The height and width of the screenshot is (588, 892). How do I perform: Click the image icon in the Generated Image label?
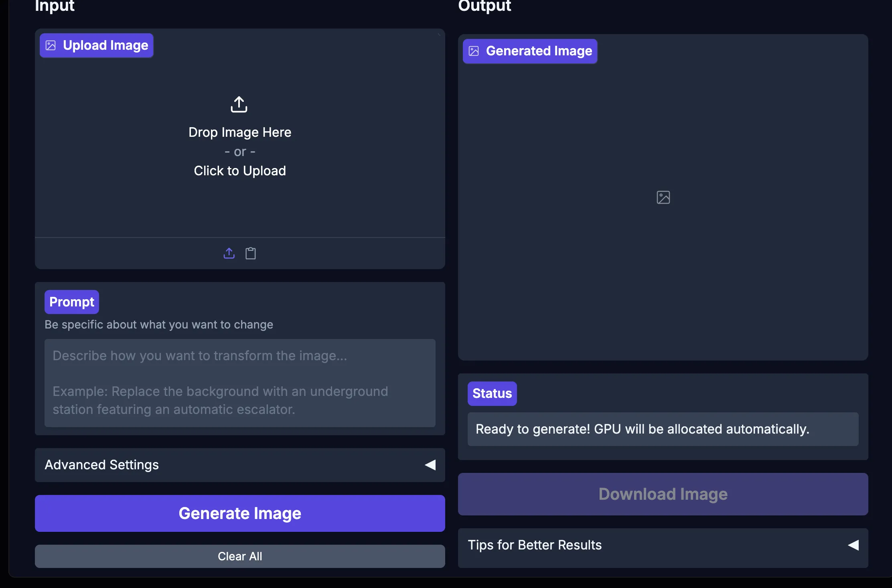tap(474, 51)
